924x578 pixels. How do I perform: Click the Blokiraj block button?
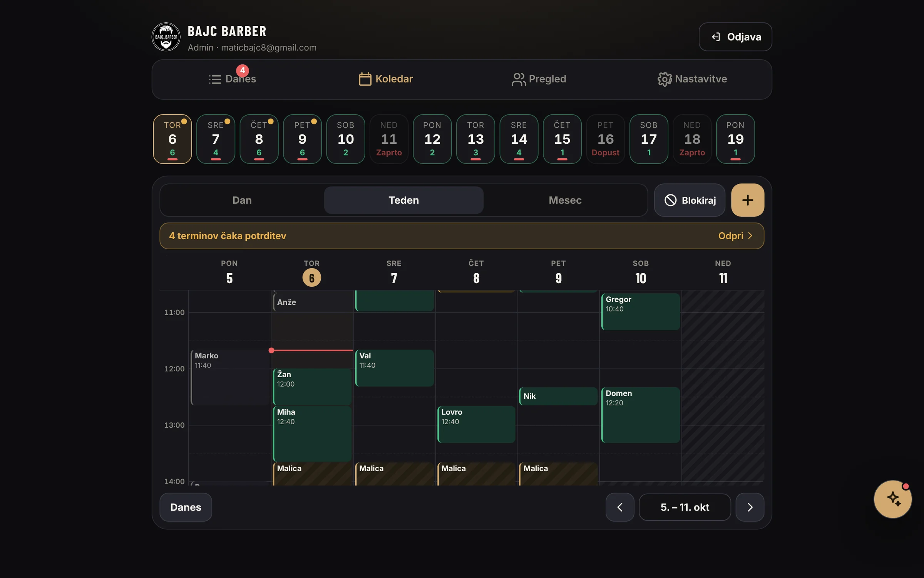pos(690,200)
